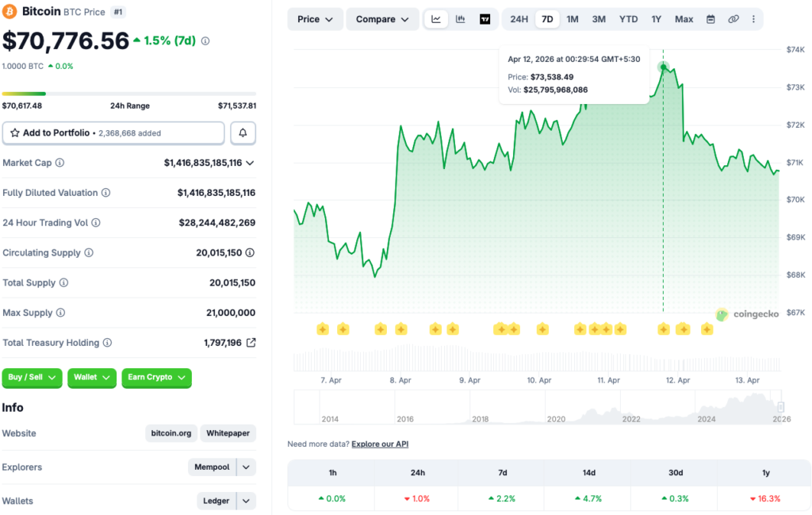Switch to candlestick chart view
The height and width of the screenshot is (515, 812).
pyautogui.click(x=461, y=19)
